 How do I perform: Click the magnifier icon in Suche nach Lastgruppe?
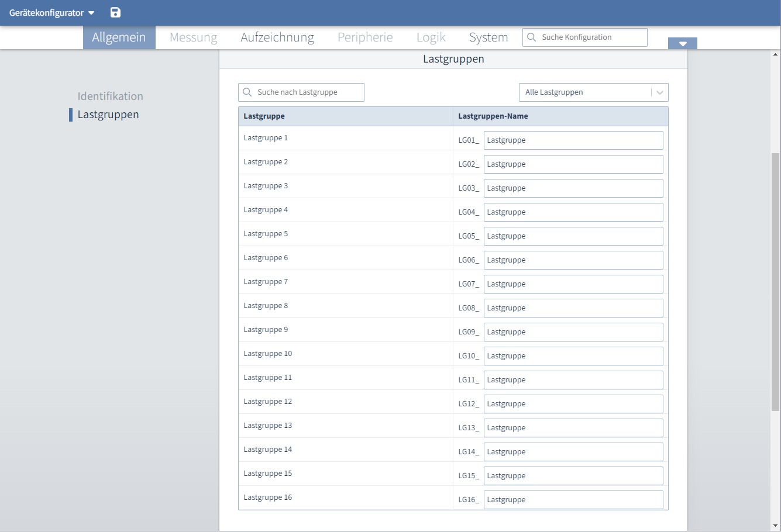(247, 92)
